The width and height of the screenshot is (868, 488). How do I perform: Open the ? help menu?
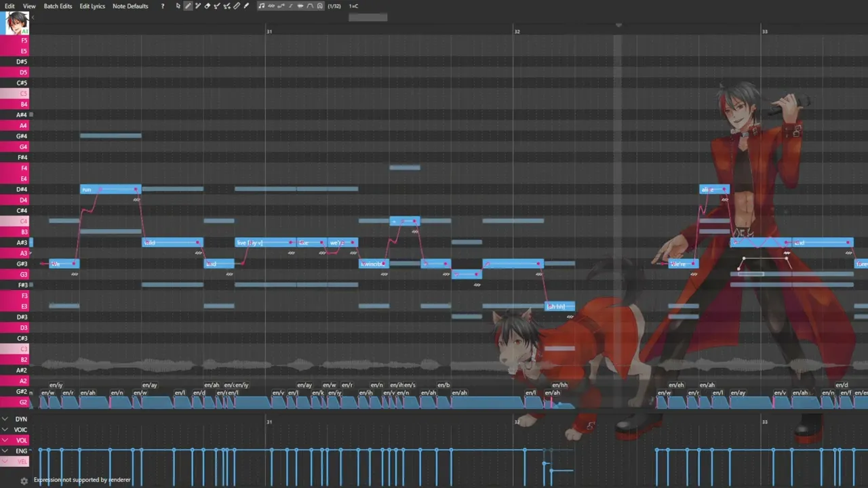tap(162, 6)
